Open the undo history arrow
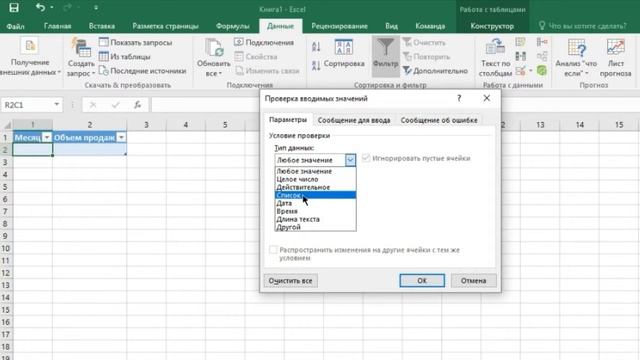The height and width of the screenshot is (360, 640). pyautogui.click(x=52, y=8)
